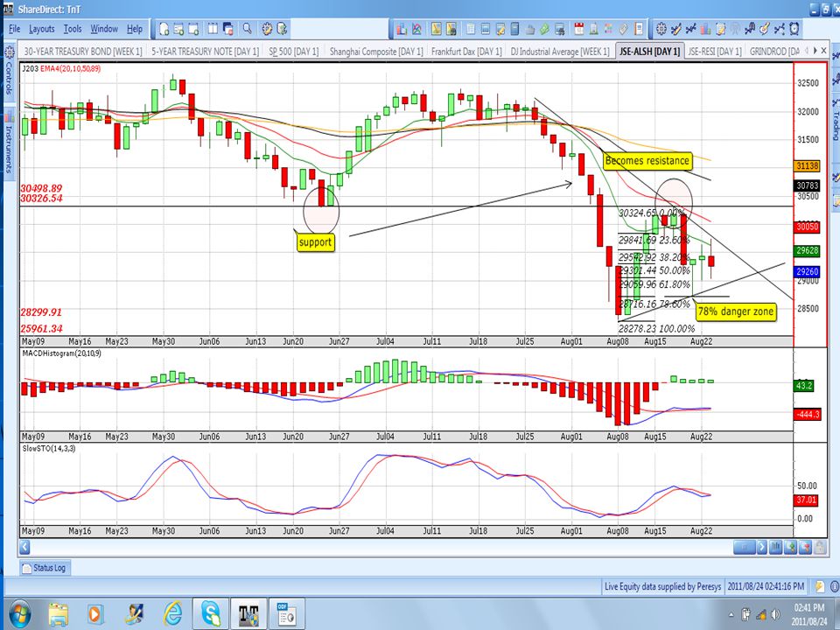Viewport: 840px width, 630px height.
Task: Click the yellow sheet icon with camera
Action: (x=451, y=29)
